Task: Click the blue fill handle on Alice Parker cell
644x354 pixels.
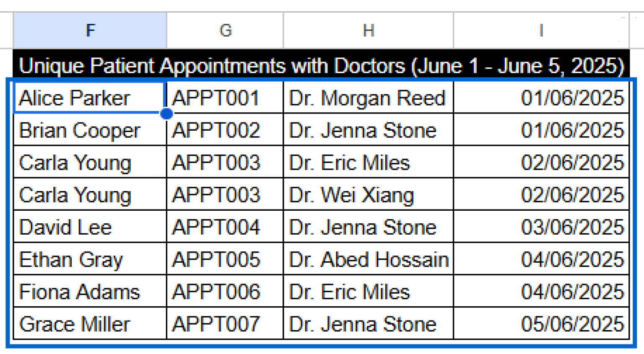Action: (166, 114)
